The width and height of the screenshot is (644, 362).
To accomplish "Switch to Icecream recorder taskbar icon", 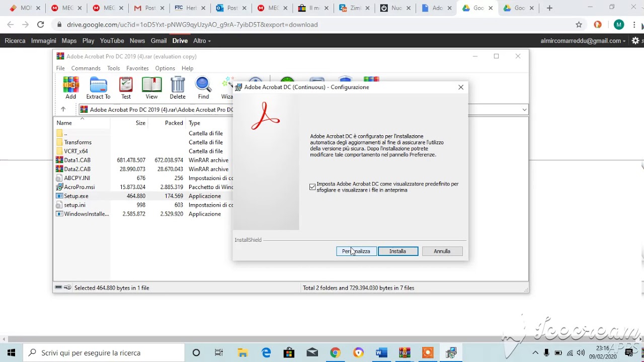I will [x=428, y=352].
